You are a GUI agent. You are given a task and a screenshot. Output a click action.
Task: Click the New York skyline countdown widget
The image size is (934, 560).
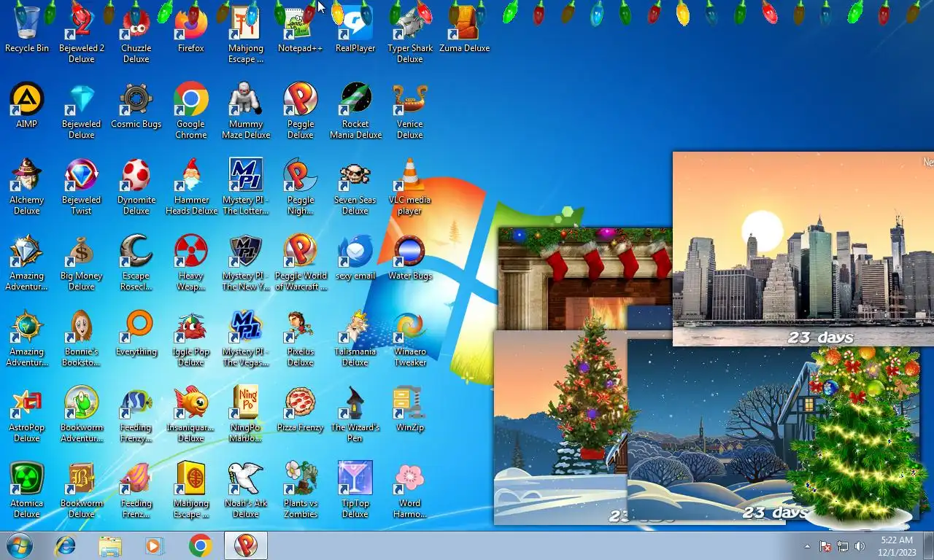pos(803,249)
